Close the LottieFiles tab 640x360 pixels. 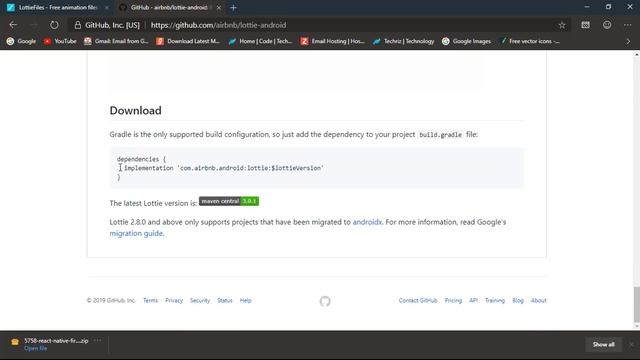pos(107,7)
